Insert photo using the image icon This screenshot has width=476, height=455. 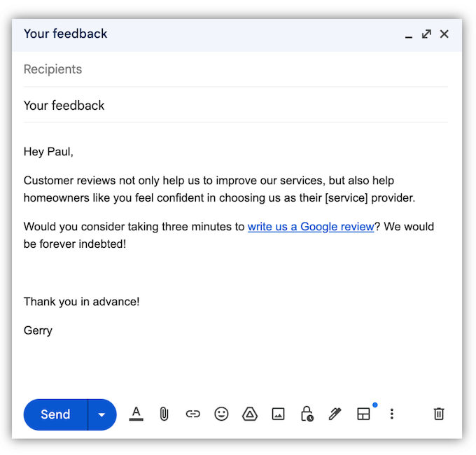(278, 414)
